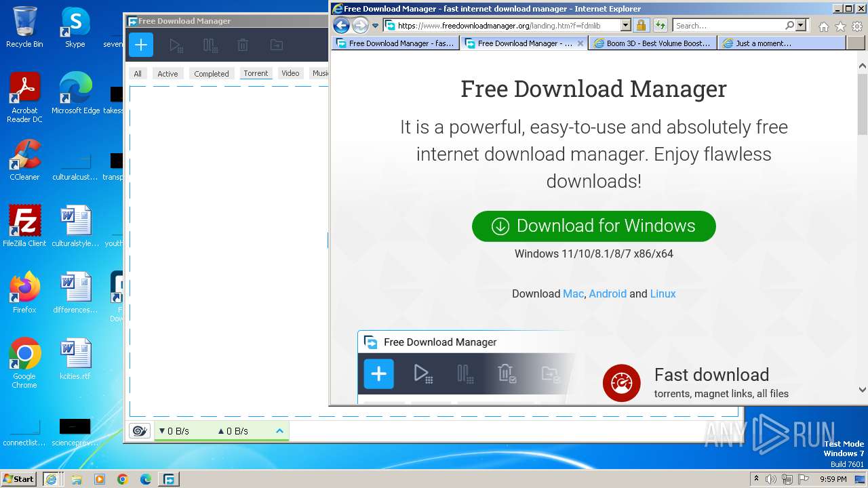Viewport: 868px width, 488px height.
Task: Click the Move to folder icon in FDM toolbar
Action: [x=276, y=45]
